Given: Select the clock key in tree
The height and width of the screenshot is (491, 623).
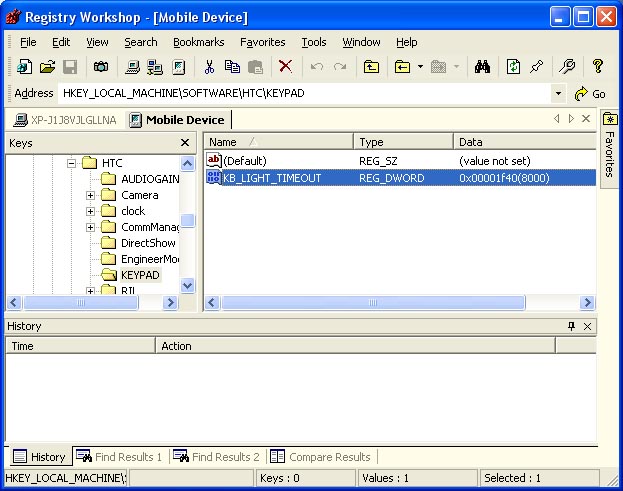Looking at the screenshot, I should [132, 211].
